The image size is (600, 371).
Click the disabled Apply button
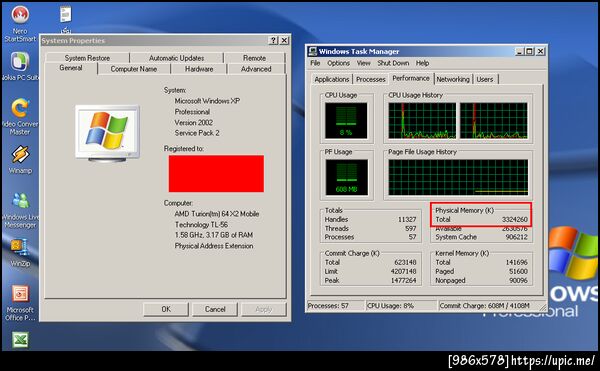pos(264,309)
